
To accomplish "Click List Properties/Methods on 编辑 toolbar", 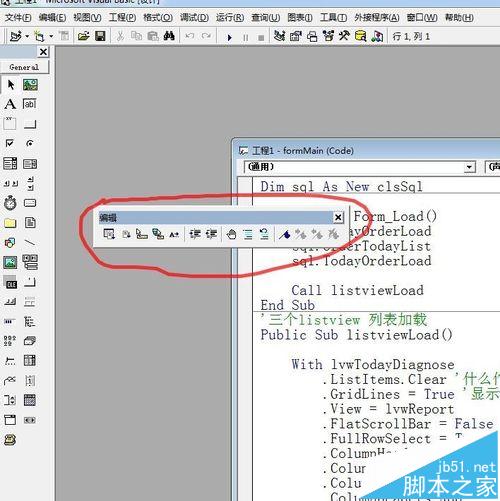I will 109,234.
